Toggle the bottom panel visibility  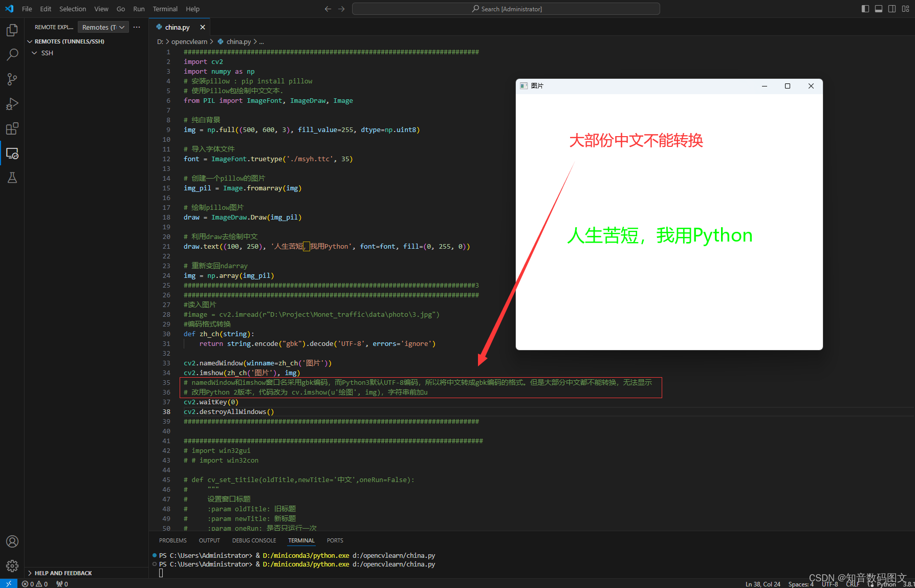click(878, 8)
